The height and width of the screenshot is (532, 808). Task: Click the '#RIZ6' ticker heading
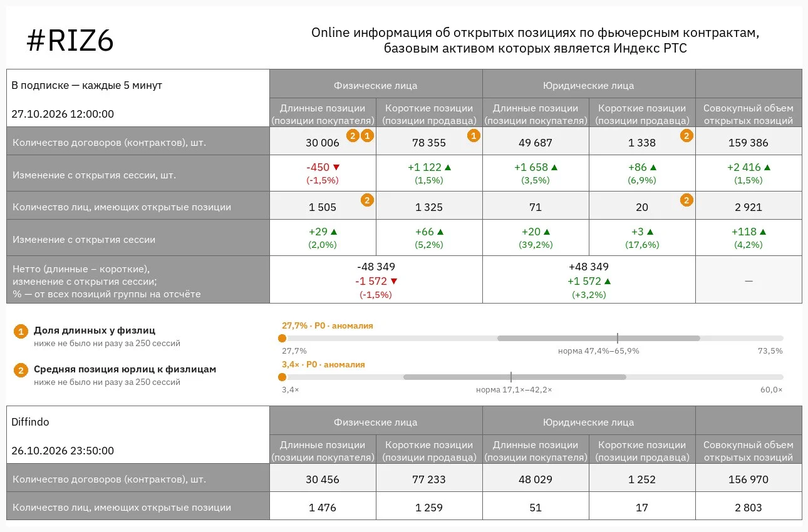pos(70,41)
